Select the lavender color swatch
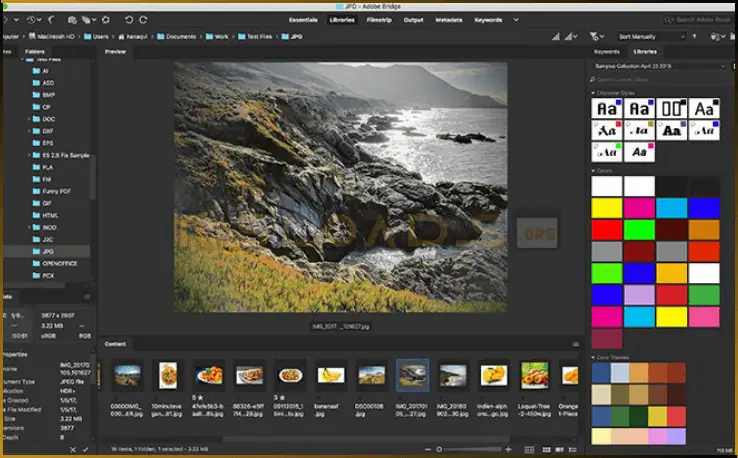Screen dimensions: 738x458 pos(639,295)
